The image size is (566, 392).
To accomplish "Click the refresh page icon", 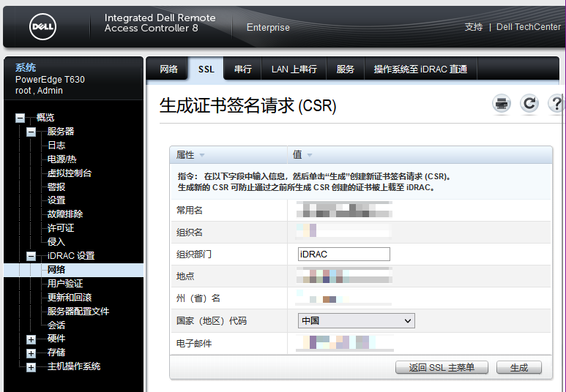I will click(529, 104).
